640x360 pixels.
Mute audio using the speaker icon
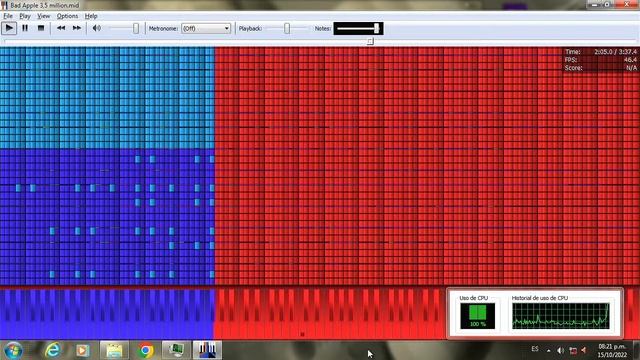[96, 28]
